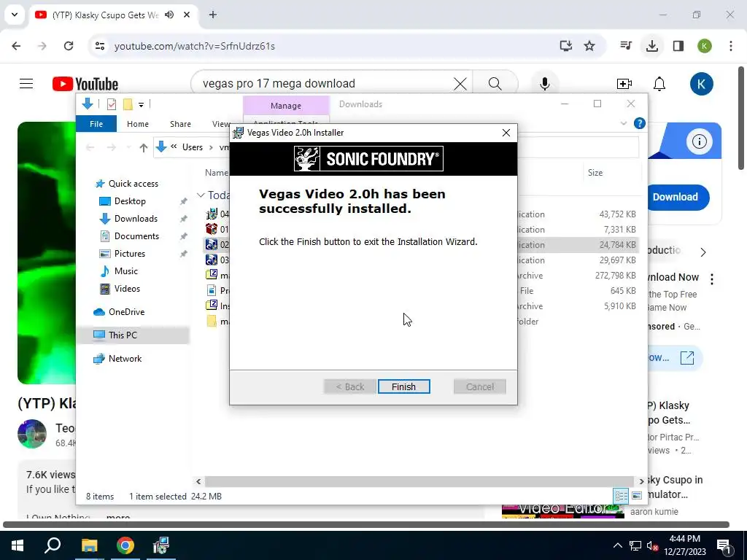Open taskbar search magnifier
The width and height of the screenshot is (747, 560).
(x=53, y=545)
